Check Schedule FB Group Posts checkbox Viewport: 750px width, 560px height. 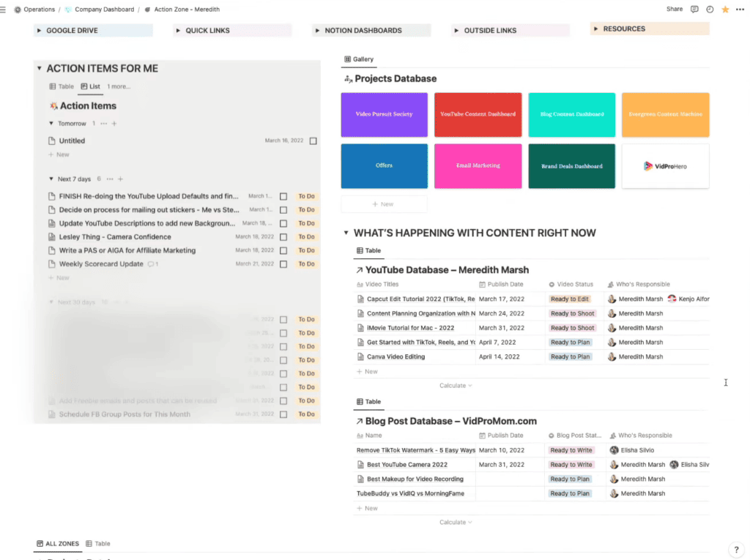tap(283, 414)
